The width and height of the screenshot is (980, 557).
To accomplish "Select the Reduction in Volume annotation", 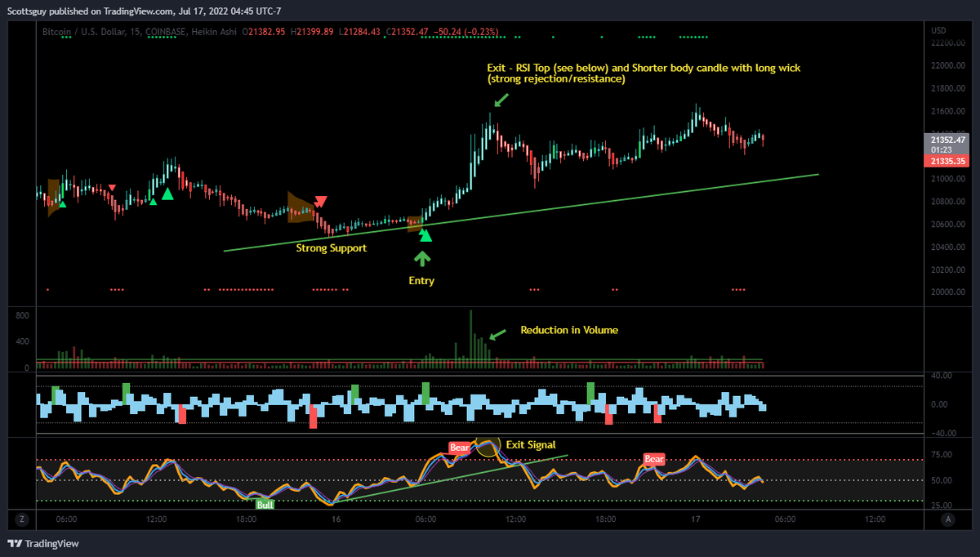I will pos(569,330).
